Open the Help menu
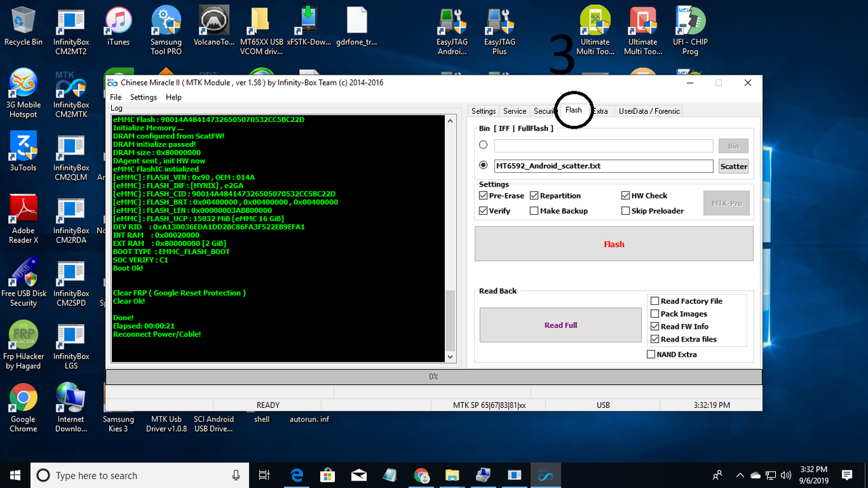The height and width of the screenshot is (488, 868). pos(174,98)
